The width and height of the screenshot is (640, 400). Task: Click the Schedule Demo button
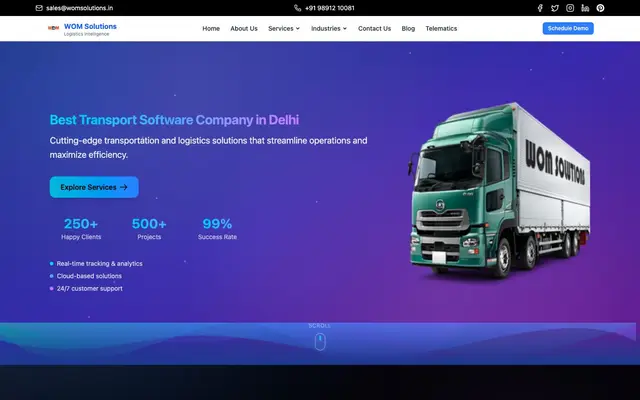pyautogui.click(x=568, y=28)
